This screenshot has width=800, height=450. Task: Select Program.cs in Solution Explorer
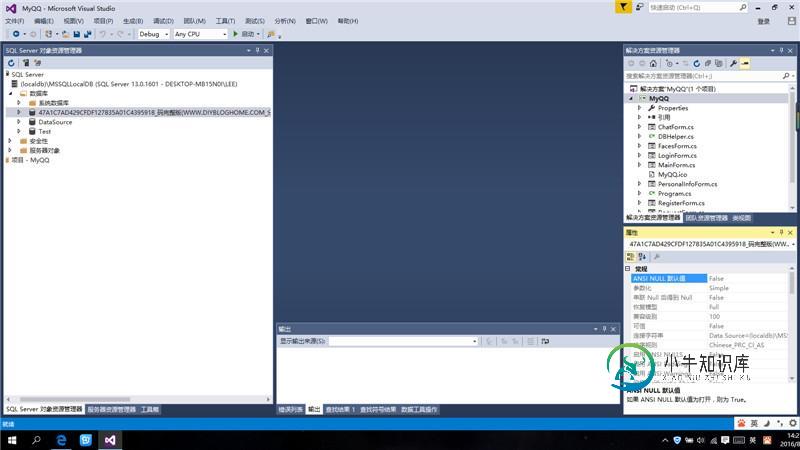674,193
